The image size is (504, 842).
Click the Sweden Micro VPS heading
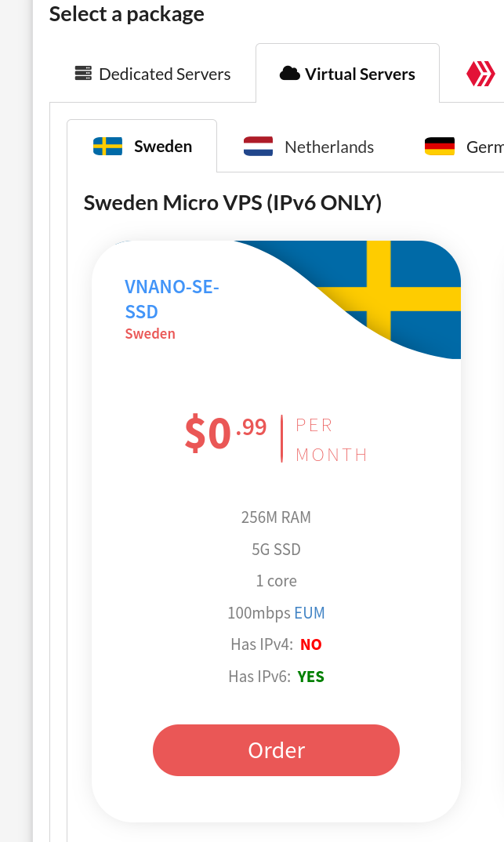coord(233,203)
